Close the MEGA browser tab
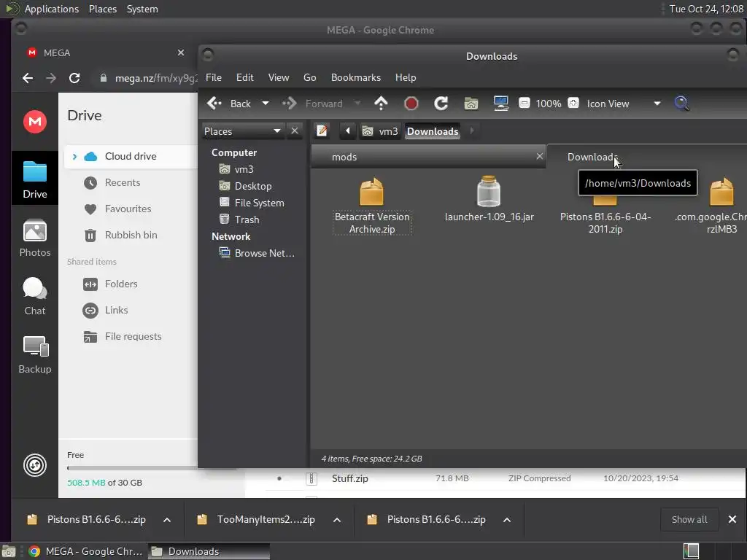This screenshot has height=560, width=747. [x=181, y=52]
